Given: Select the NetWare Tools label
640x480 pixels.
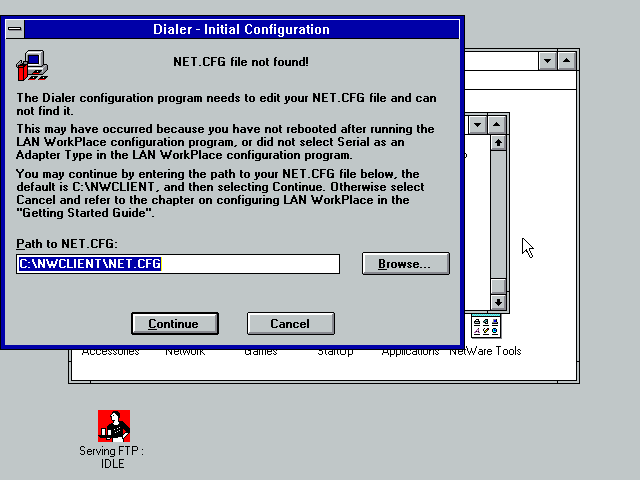Looking at the screenshot, I should 485,351.
